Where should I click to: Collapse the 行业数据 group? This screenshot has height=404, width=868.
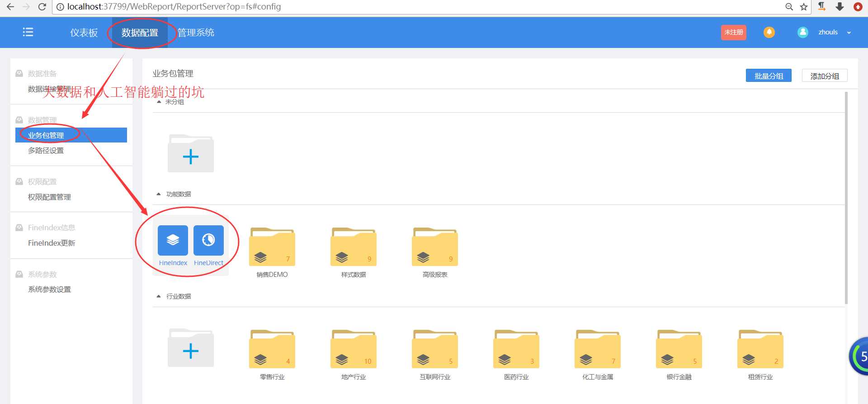159,296
